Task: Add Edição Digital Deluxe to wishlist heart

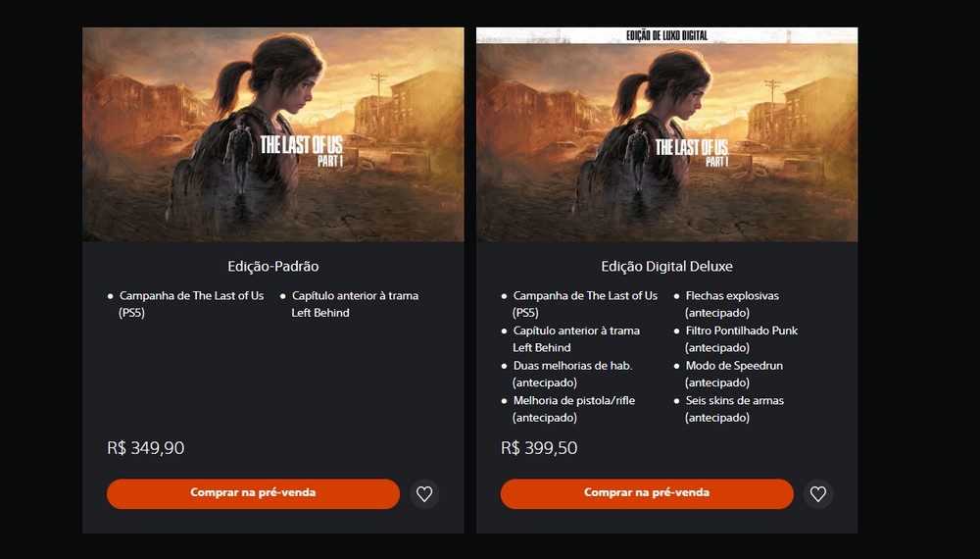Action: click(x=818, y=494)
